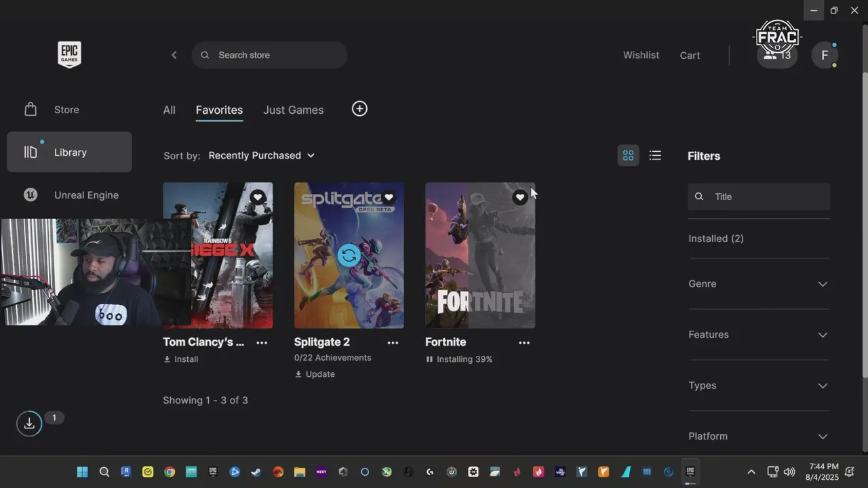Image resolution: width=868 pixels, height=488 pixels.
Task: Open Steam from the taskbar
Action: click(256, 472)
